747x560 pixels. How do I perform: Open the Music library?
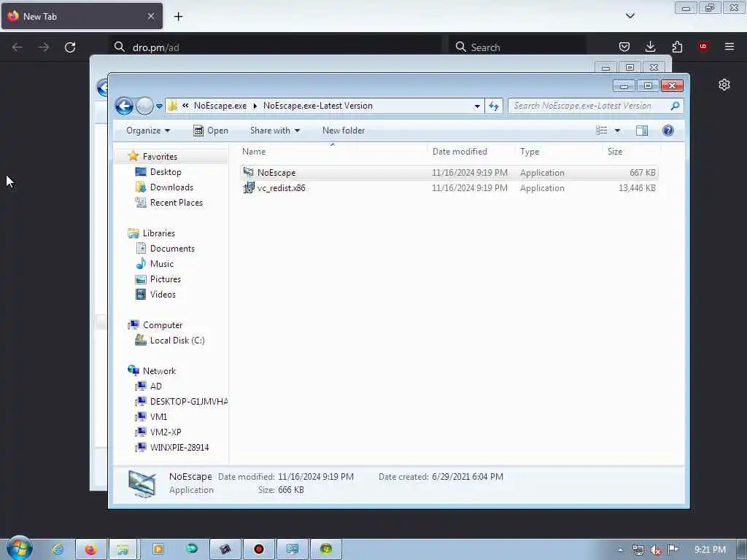pyautogui.click(x=161, y=264)
